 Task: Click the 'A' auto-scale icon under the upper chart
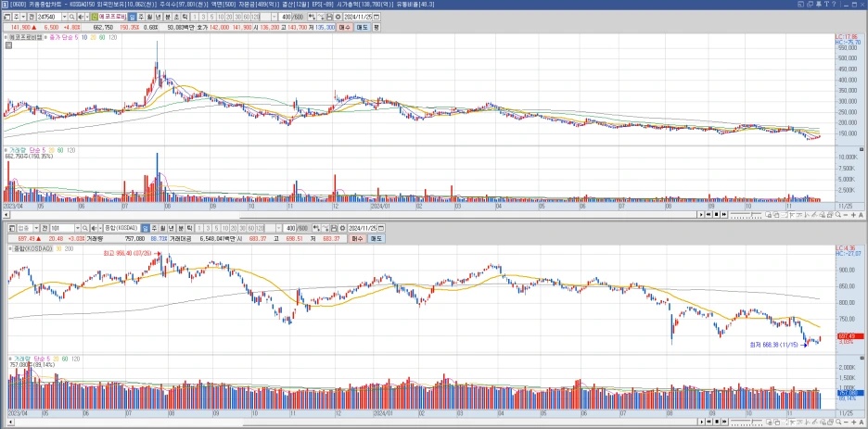[x=862, y=215]
